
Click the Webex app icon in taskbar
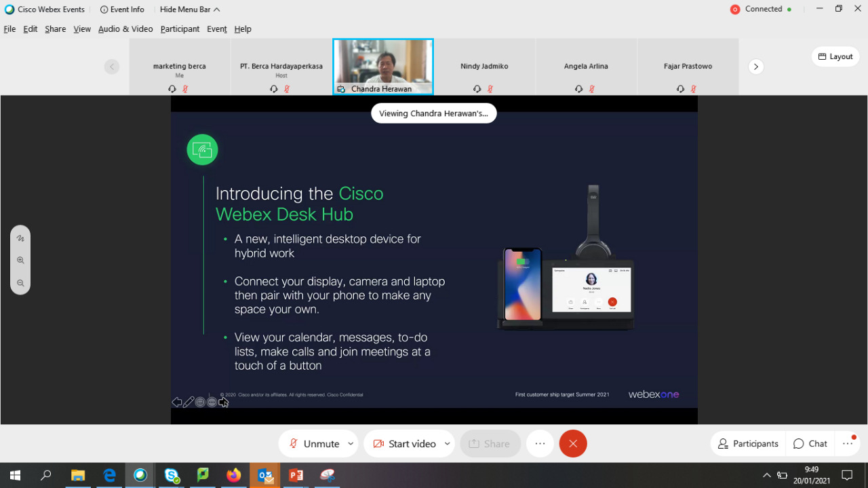[140, 475]
